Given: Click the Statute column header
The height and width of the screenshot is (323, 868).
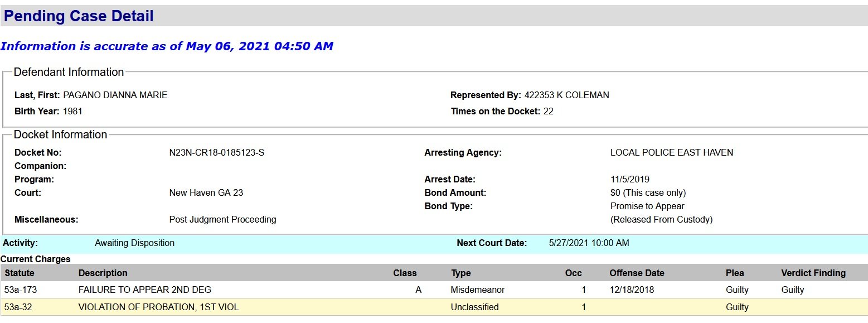Looking at the screenshot, I should 20,273.
